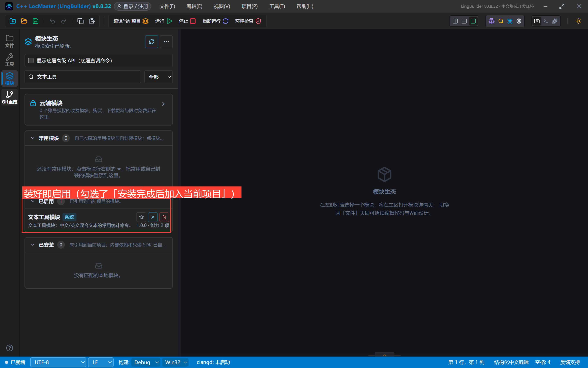Collapse the 已安装 section

point(32,245)
